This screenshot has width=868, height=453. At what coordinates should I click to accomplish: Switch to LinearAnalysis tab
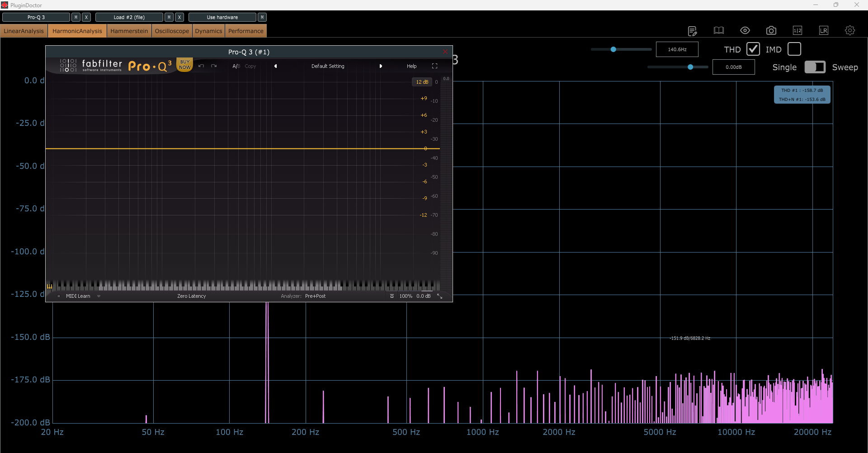coord(24,31)
